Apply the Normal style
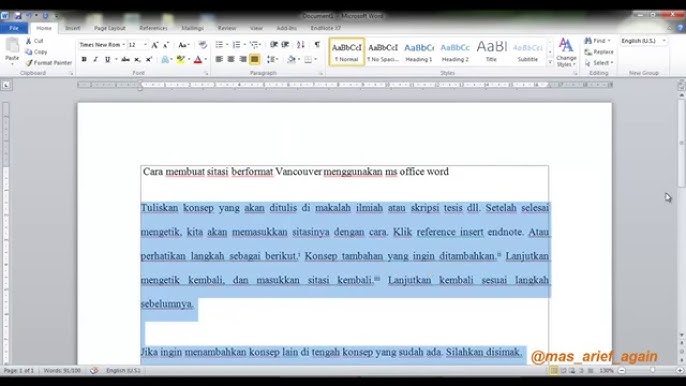Viewport: 686px width, 386px height. click(346, 52)
